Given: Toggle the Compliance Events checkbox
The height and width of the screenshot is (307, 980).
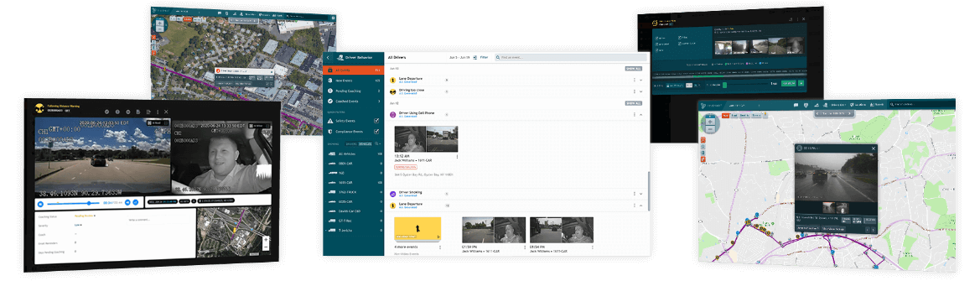Looking at the screenshot, I should pos(376,132).
